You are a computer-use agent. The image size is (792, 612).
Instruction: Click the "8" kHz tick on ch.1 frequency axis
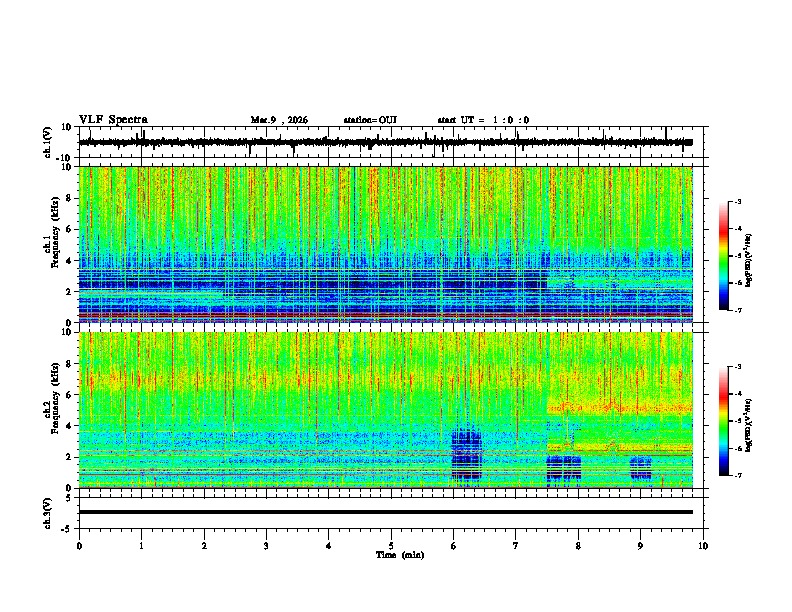point(69,198)
